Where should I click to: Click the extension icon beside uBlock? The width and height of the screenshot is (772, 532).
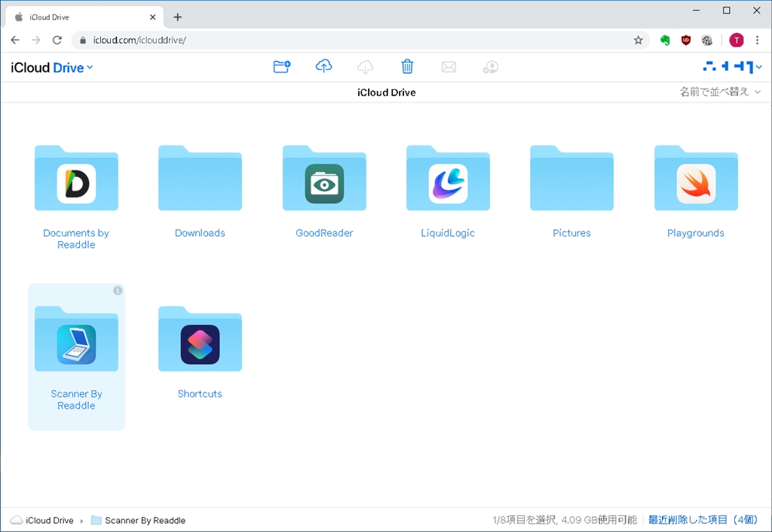click(x=707, y=41)
